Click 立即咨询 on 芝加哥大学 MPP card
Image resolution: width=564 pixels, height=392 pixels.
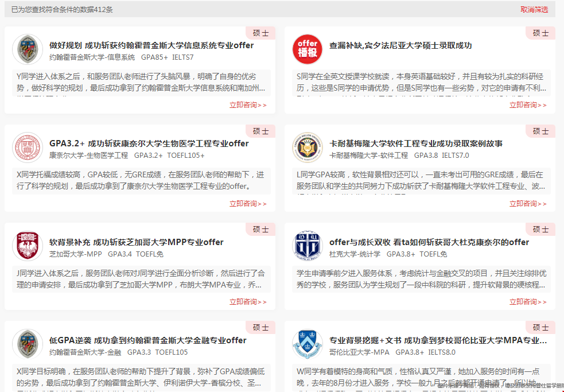(x=248, y=302)
